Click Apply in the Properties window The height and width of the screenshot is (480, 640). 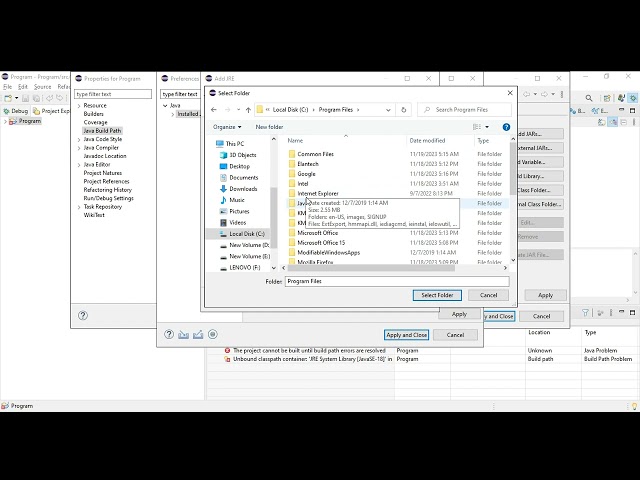(545, 295)
